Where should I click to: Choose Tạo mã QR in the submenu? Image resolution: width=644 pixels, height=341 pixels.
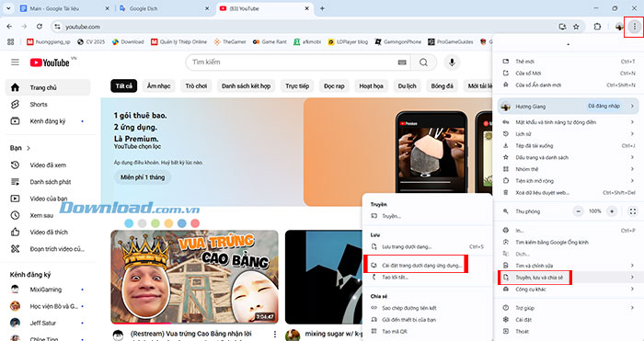[427, 331]
